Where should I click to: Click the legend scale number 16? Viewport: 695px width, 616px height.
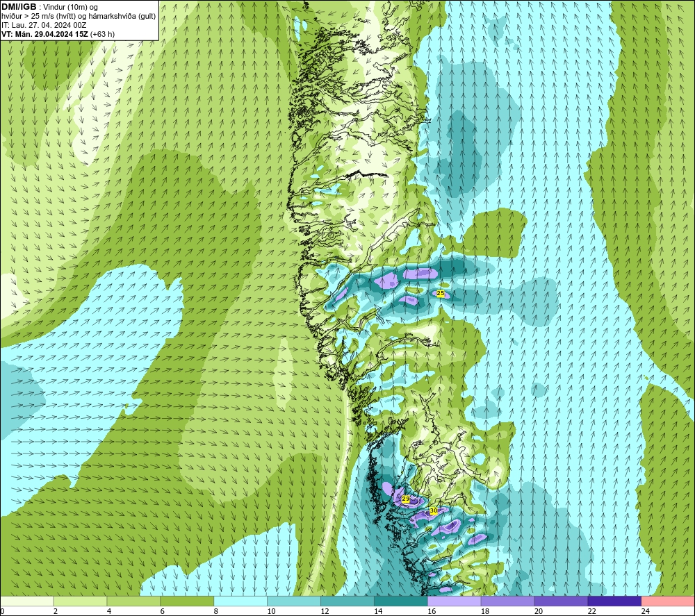[432, 611]
